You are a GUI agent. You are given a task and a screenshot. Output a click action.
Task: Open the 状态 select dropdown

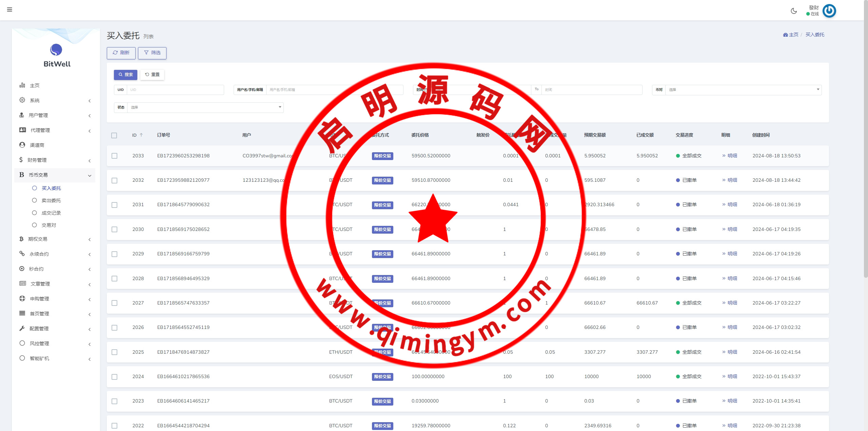(205, 107)
